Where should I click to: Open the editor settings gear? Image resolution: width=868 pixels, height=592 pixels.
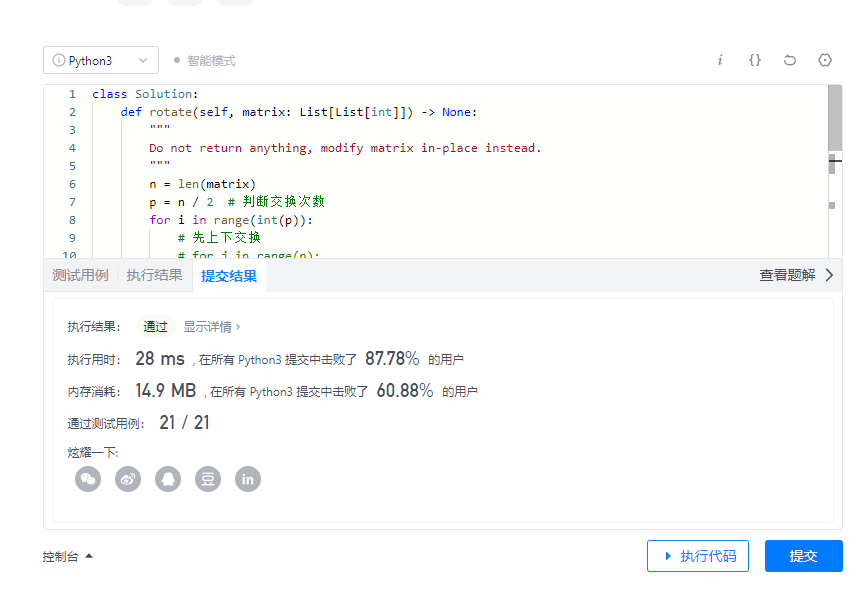click(824, 60)
